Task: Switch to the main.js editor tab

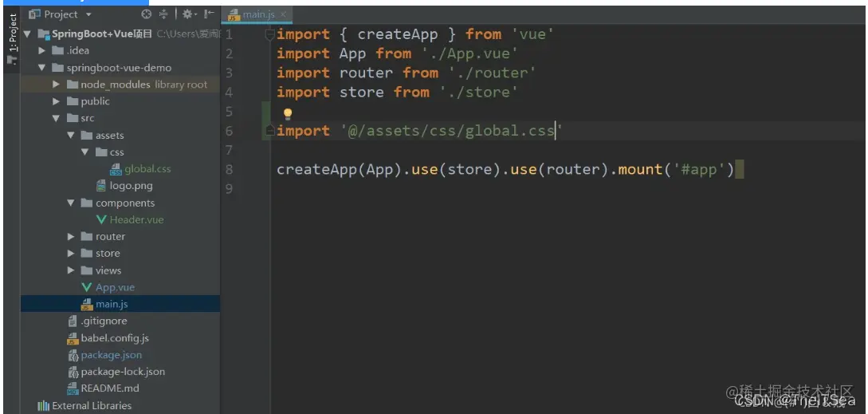Action: pyautogui.click(x=258, y=14)
